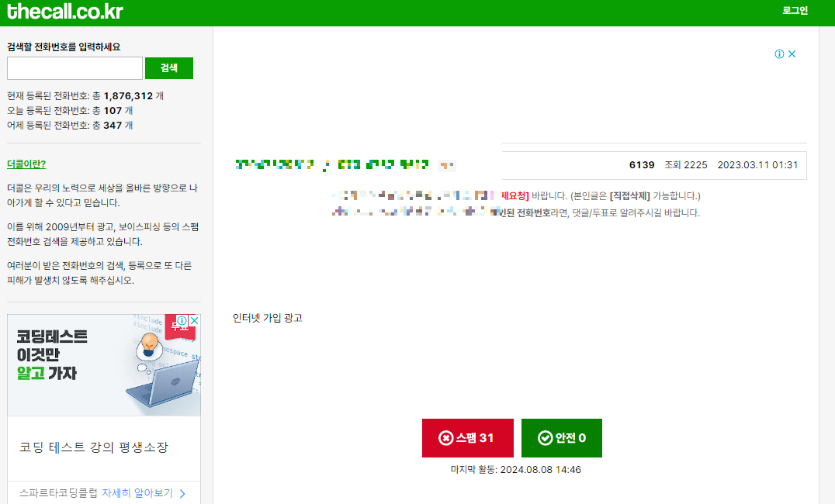Open the 코딩테스트 ad image
This screenshot has width=835, height=504.
104,365
